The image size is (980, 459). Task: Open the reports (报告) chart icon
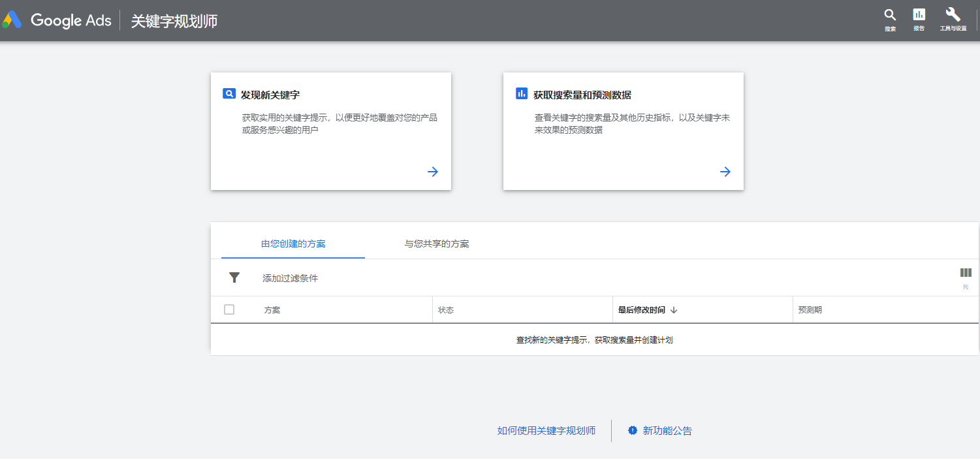coord(919,20)
